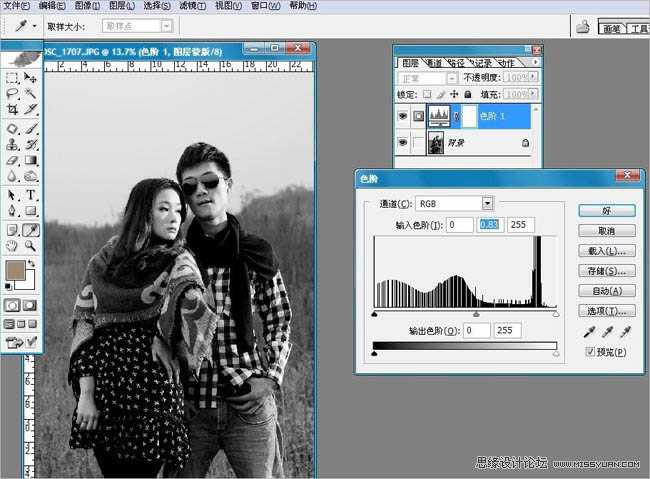Toggle lock image pixels
The image size is (650, 479).
[x=441, y=95]
